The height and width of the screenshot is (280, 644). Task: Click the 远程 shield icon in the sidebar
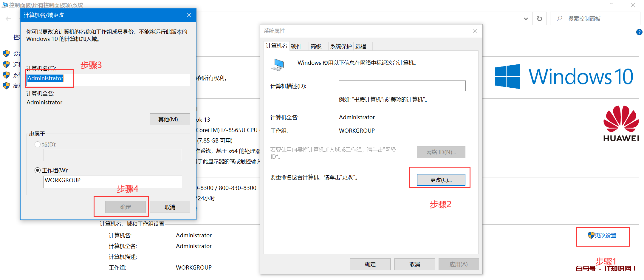(x=6, y=64)
